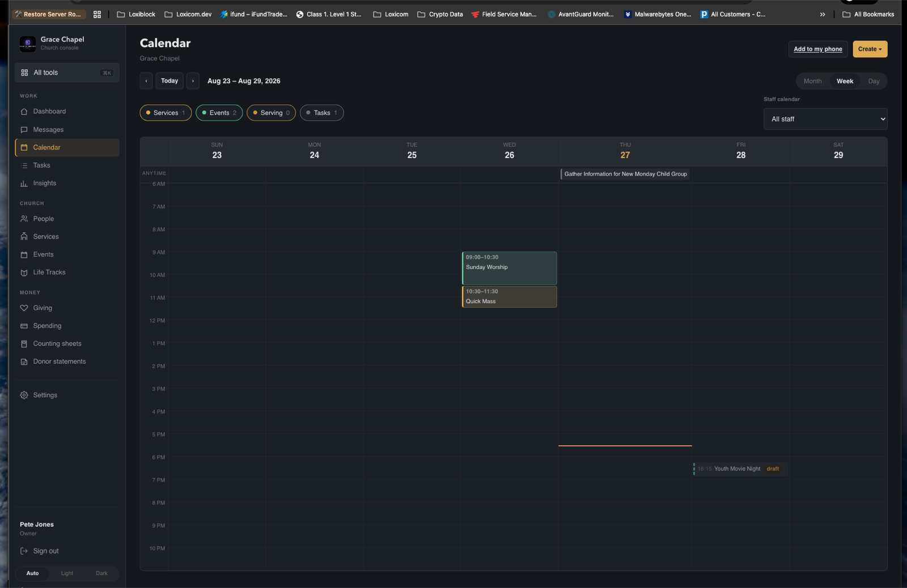Go to next week with right chevron
907x588 pixels.
tap(193, 81)
